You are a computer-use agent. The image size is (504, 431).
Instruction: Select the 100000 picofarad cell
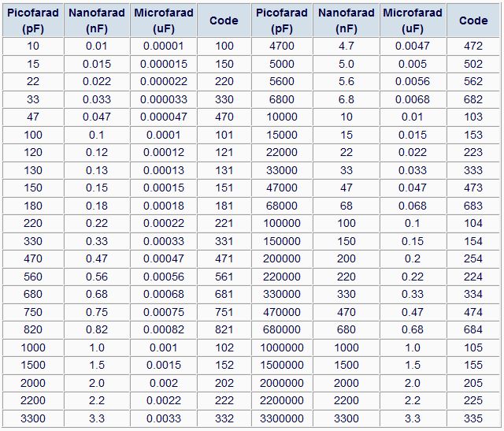(x=282, y=223)
